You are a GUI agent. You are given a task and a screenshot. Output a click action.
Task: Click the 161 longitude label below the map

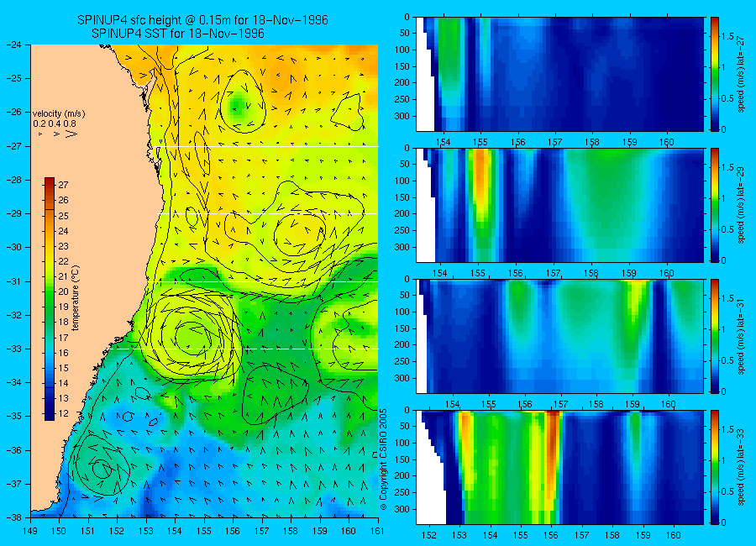coord(377,531)
